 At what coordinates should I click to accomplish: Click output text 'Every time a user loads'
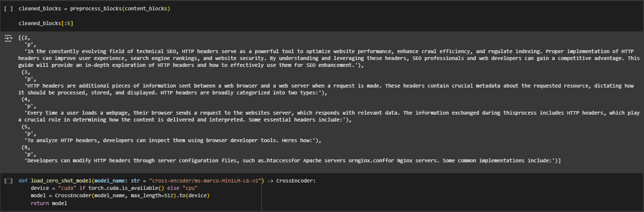pyautogui.click(x=329, y=116)
